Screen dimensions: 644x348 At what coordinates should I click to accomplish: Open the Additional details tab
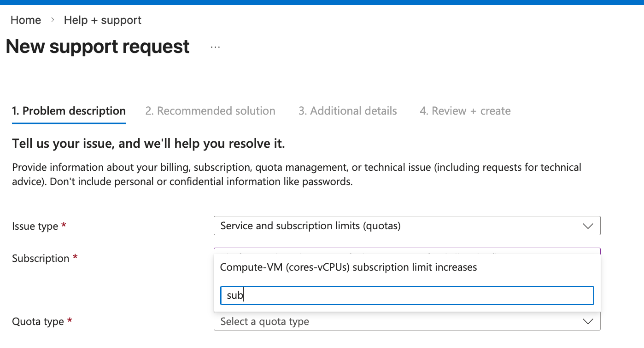[348, 111]
